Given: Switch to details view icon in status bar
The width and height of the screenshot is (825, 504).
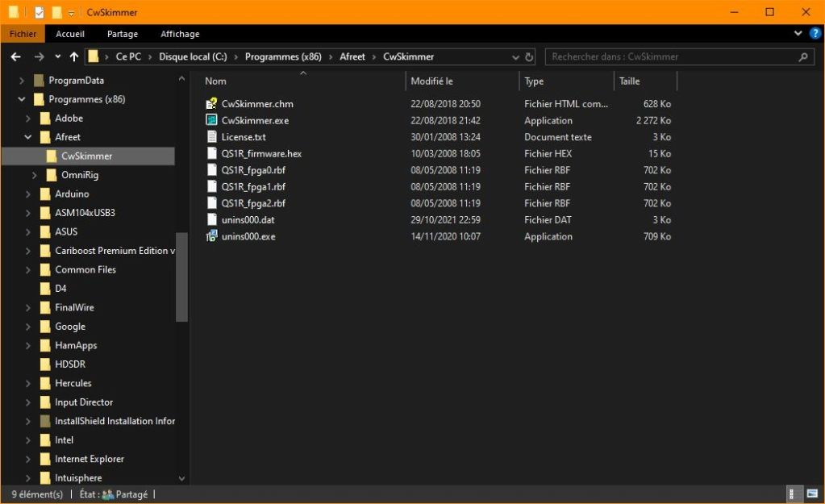Looking at the screenshot, I should [x=792, y=494].
